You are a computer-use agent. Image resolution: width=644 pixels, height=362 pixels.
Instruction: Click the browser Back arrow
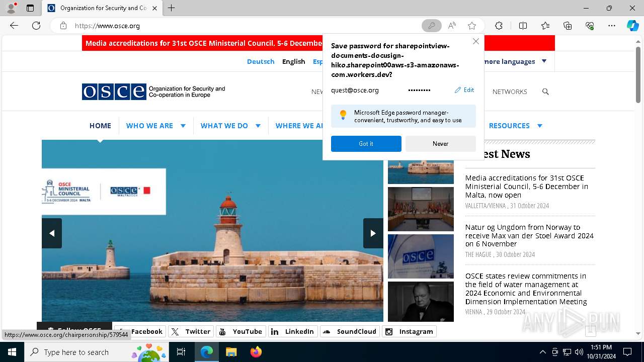click(x=14, y=26)
